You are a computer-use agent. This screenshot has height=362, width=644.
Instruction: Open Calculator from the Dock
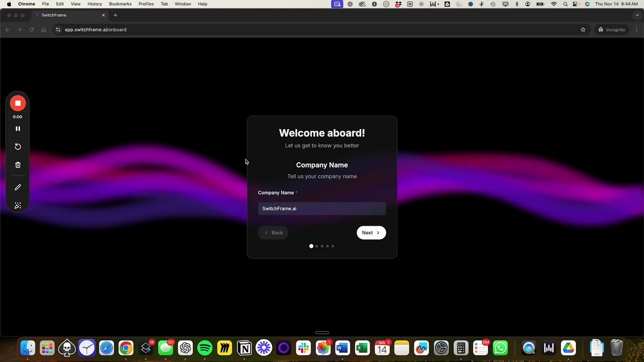(x=461, y=348)
